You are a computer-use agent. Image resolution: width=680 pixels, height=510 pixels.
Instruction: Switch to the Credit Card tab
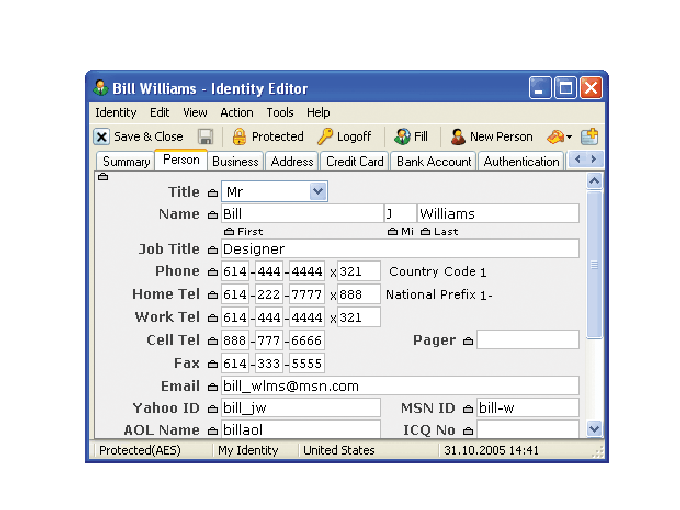[355, 162]
